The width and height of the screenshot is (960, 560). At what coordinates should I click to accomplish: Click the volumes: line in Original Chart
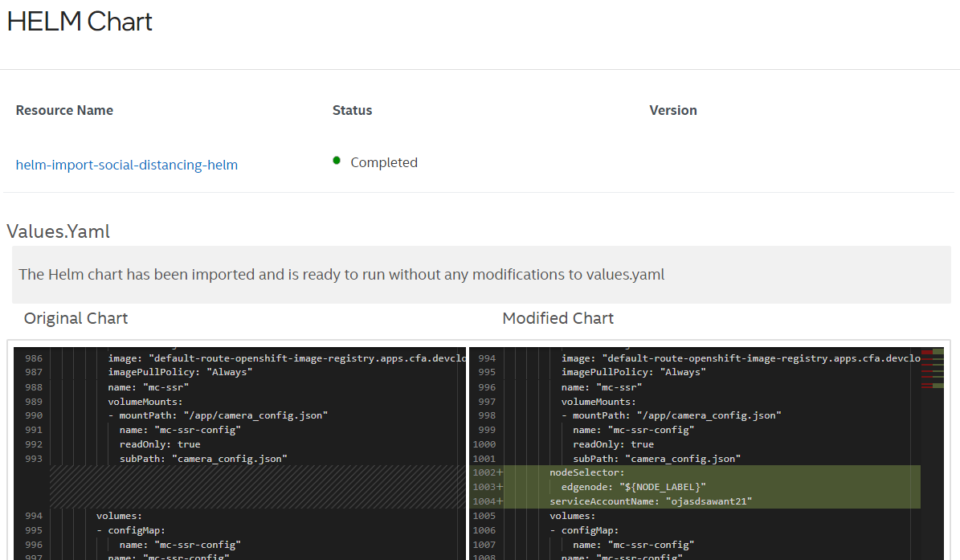point(119,517)
